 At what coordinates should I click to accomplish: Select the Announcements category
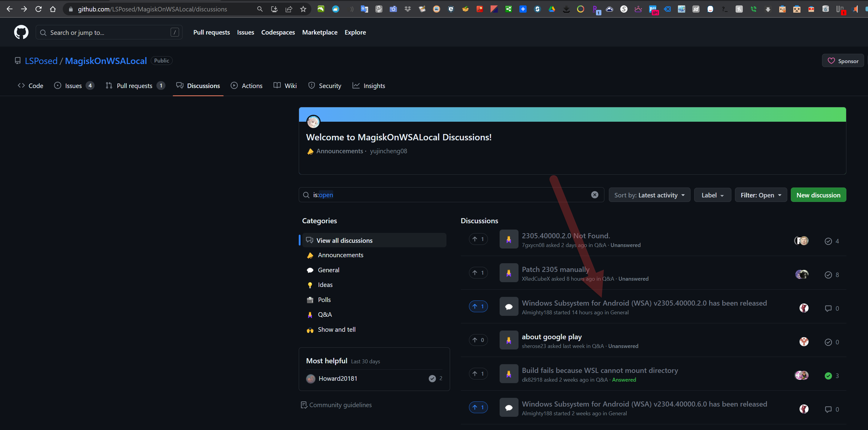pos(340,255)
